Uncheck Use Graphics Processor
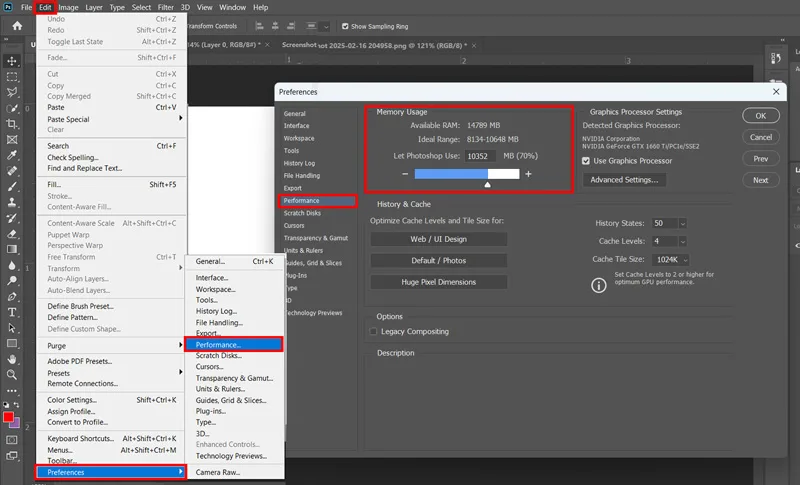Image resolution: width=800 pixels, height=485 pixels. (x=586, y=161)
